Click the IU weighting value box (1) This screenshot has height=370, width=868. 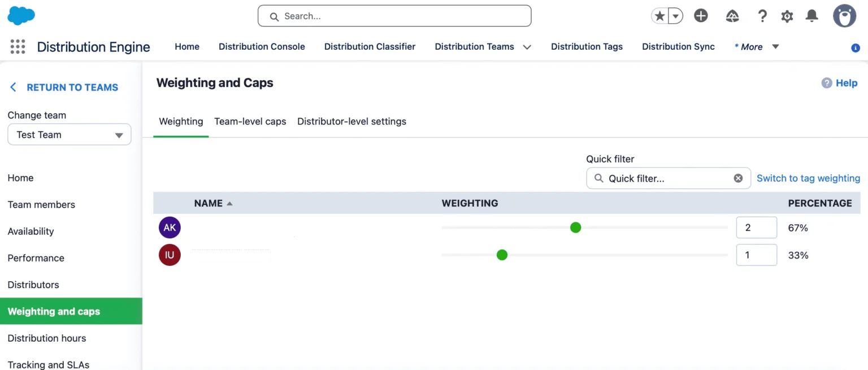[x=756, y=255]
